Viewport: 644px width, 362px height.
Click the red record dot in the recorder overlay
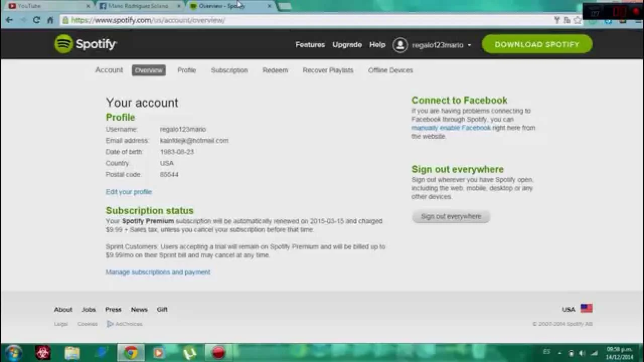click(636, 12)
